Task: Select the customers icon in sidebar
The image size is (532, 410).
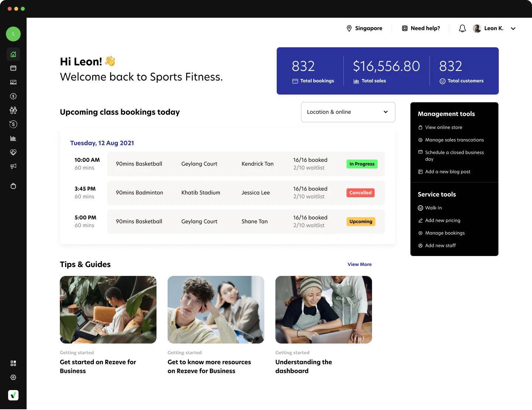Action: [13, 110]
